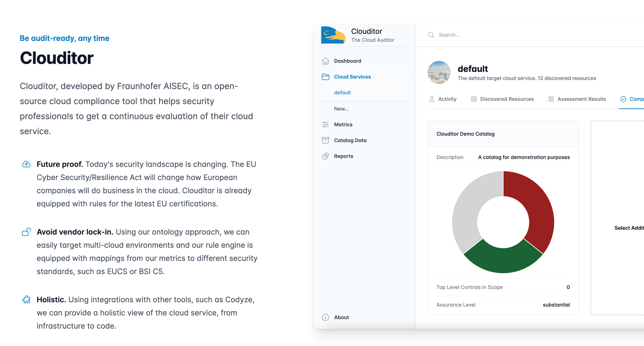The width and height of the screenshot is (644, 346).
Task: Open the default cloud service entry
Action: point(342,92)
